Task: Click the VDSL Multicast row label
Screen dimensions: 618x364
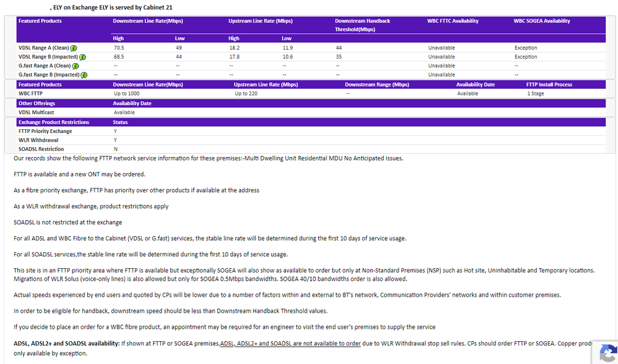Action: [x=36, y=112]
